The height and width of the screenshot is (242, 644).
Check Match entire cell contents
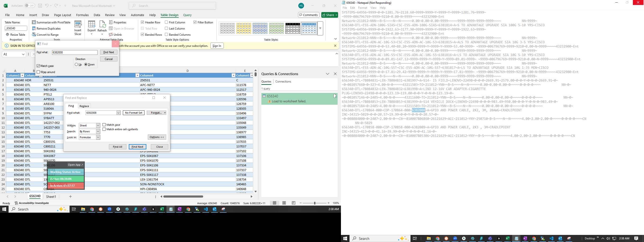(x=104, y=129)
